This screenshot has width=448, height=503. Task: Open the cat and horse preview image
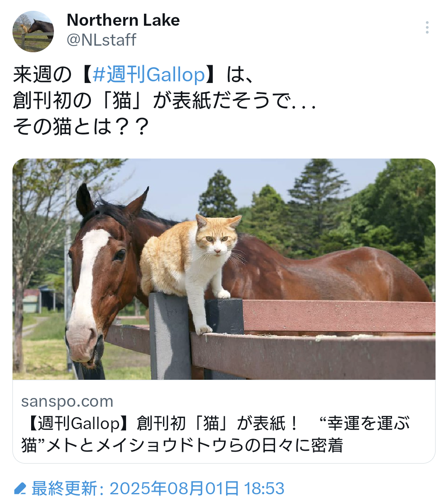click(x=224, y=269)
